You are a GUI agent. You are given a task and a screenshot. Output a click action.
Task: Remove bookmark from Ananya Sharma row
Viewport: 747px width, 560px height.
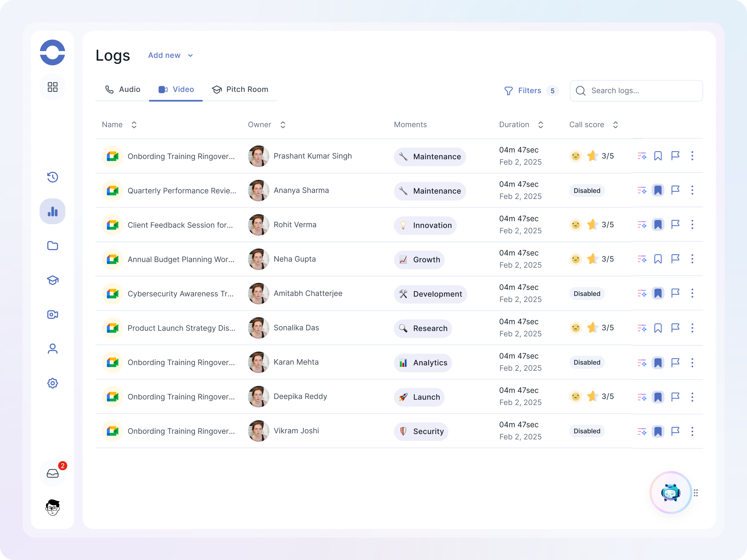click(658, 190)
